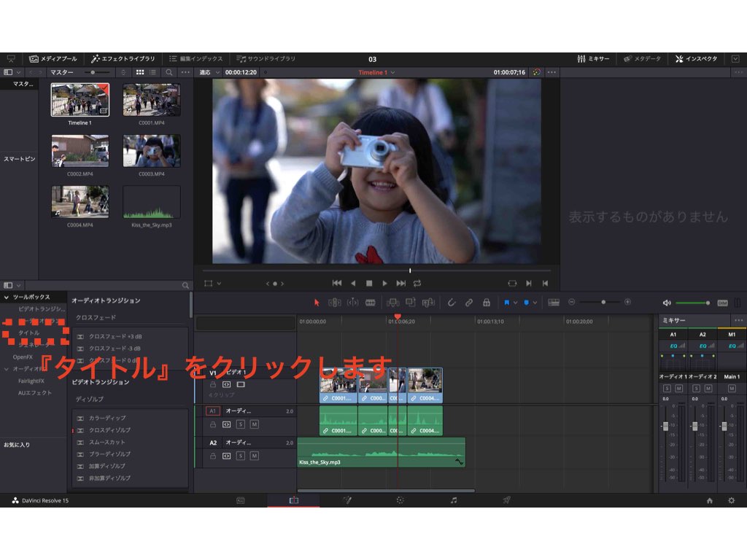Viewport: 747px width, 560px height.
Task: Switch media pool to list view
Action: (x=152, y=72)
